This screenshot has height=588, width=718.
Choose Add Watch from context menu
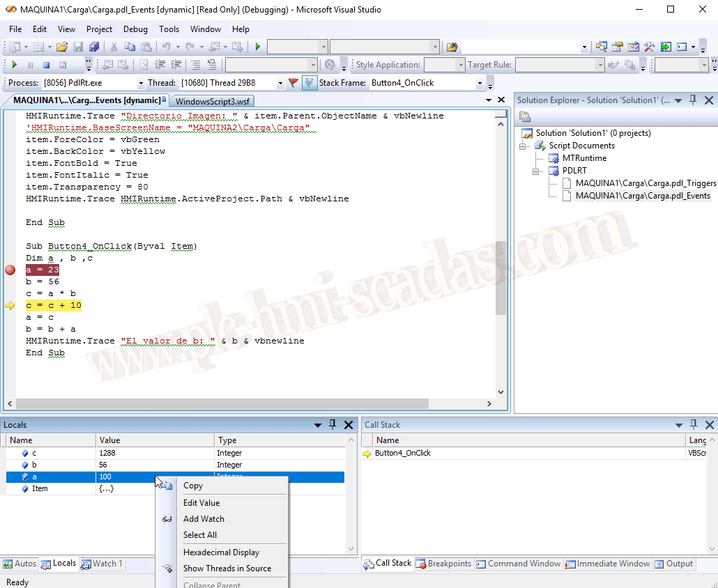(x=204, y=519)
